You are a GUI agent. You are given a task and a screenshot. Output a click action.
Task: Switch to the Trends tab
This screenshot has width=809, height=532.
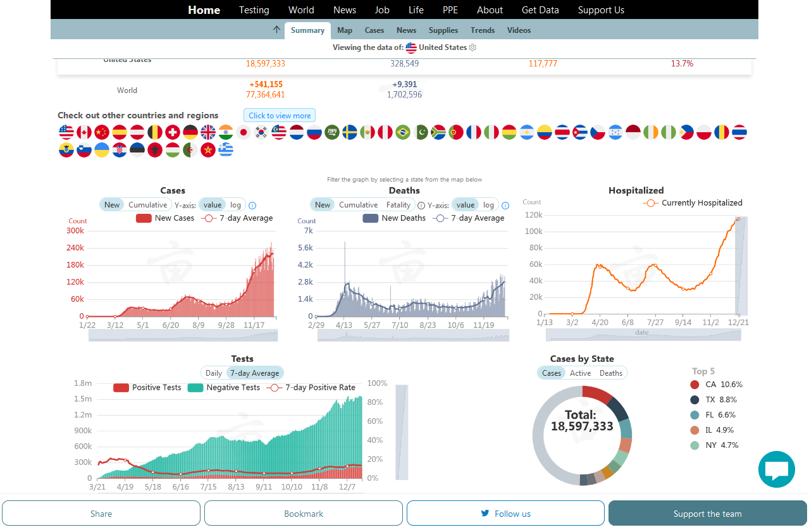pos(483,30)
